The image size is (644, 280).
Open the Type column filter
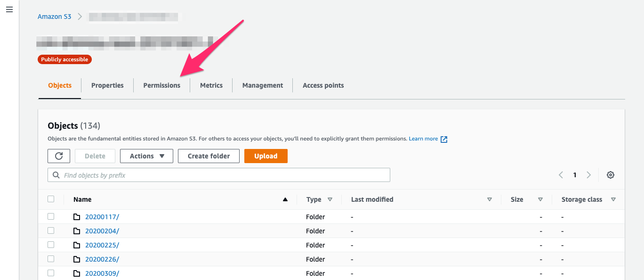pyautogui.click(x=331, y=199)
